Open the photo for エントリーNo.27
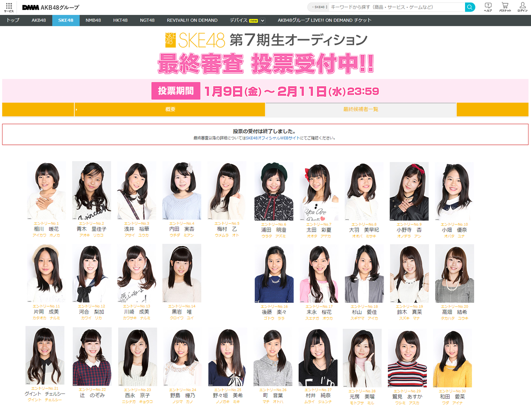Viewport: 531px width, 420px height. pyautogui.click(x=318, y=357)
